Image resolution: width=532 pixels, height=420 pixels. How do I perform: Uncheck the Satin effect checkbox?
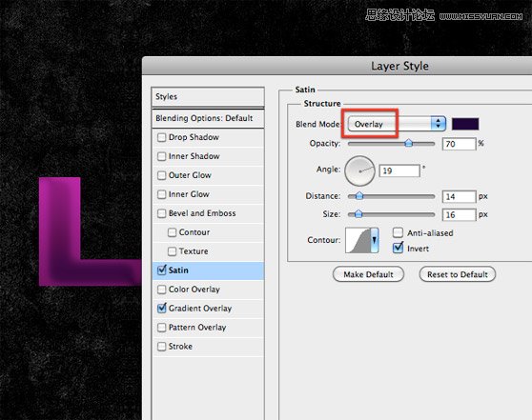click(162, 270)
